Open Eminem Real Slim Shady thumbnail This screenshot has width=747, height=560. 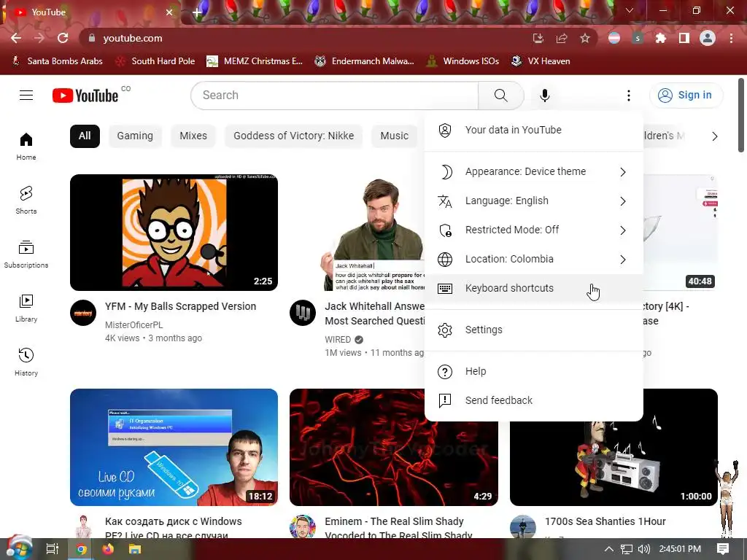click(x=393, y=448)
